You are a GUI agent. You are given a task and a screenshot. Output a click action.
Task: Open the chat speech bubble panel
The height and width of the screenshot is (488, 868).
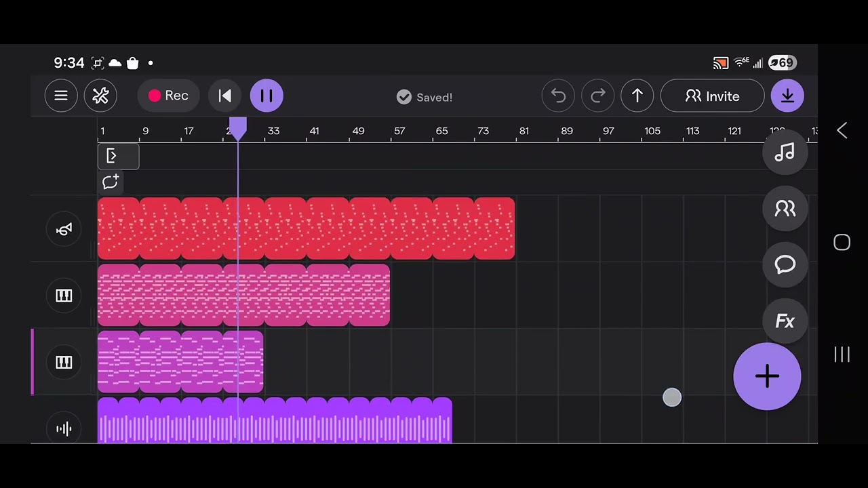pyautogui.click(x=785, y=264)
